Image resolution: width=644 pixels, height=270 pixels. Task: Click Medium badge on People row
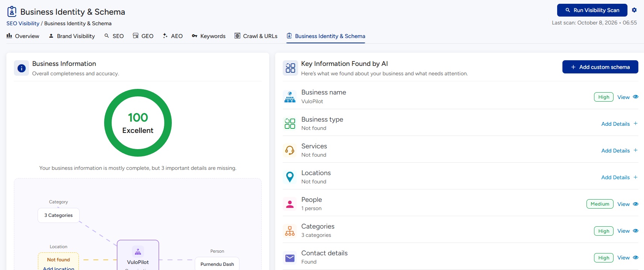600,204
